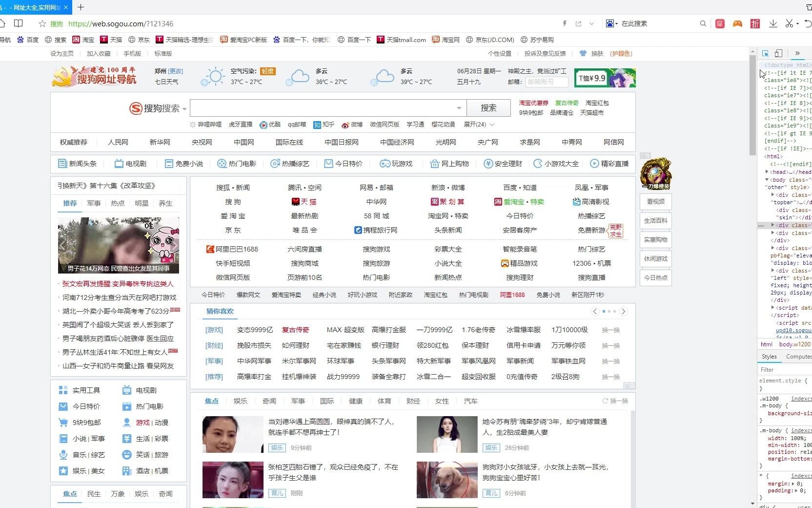Screen dimensions: 812x508
Task: Click 看视频 side floating button
Action: tap(656, 202)
